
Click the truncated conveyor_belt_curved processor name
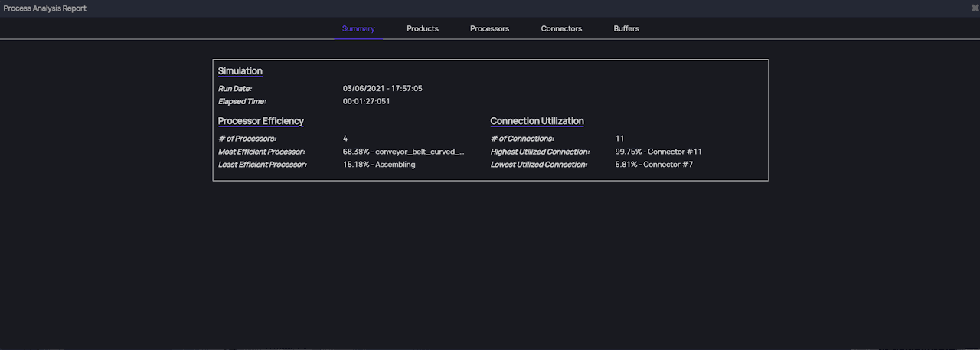[x=420, y=152]
